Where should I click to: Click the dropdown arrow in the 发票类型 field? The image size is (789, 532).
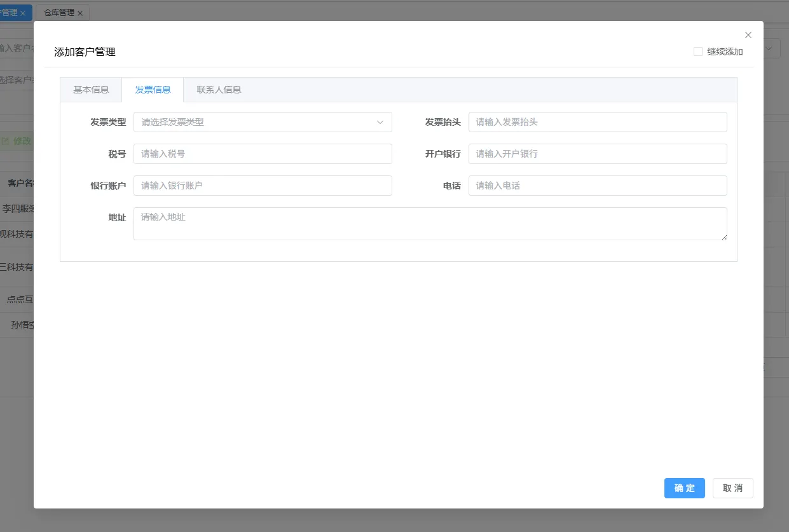tap(380, 122)
